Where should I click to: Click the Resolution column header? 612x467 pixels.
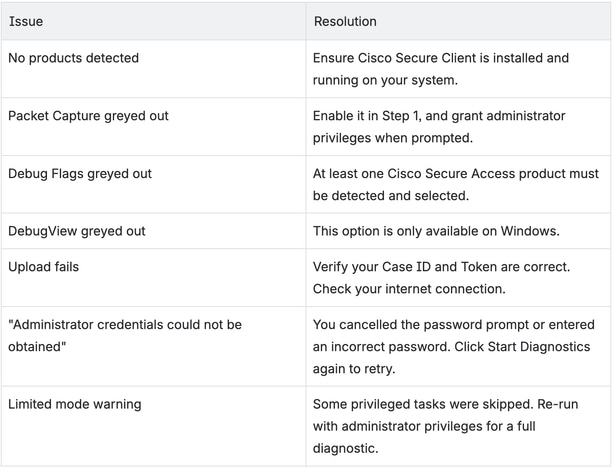345,21
